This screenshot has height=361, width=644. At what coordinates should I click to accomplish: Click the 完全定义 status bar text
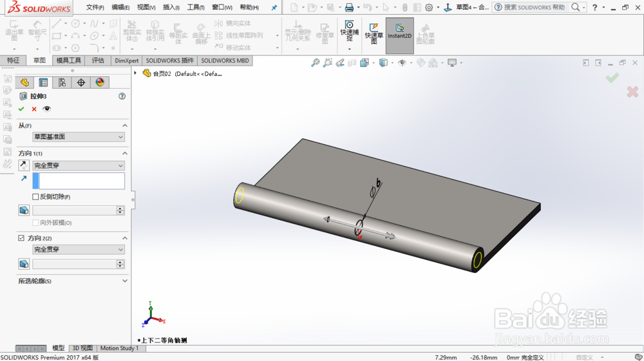533,358
